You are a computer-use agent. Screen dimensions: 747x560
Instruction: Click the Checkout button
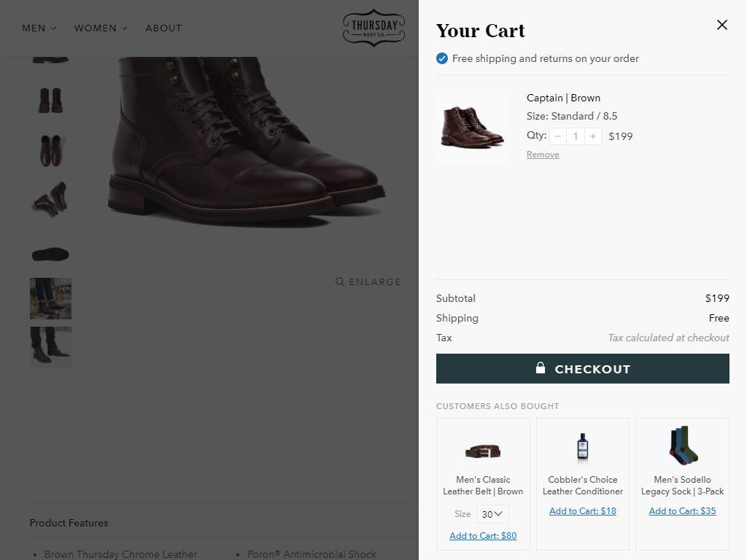pyautogui.click(x=582, y=368)
